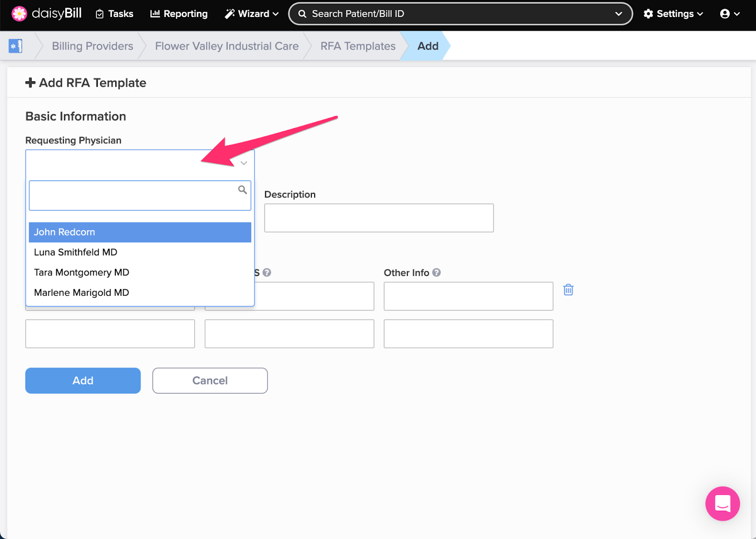Delete row using the trash icon

(568, 290)
